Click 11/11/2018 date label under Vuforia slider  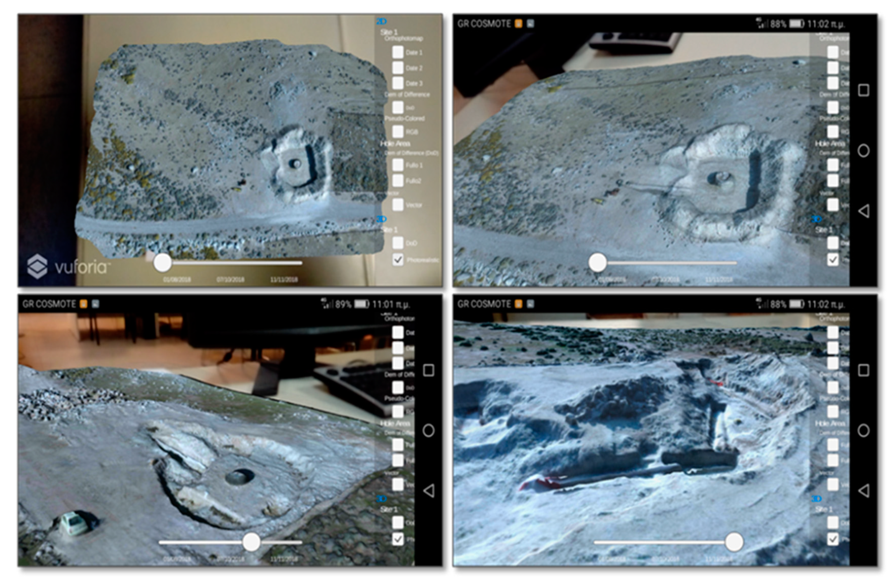tap(284, 279)
